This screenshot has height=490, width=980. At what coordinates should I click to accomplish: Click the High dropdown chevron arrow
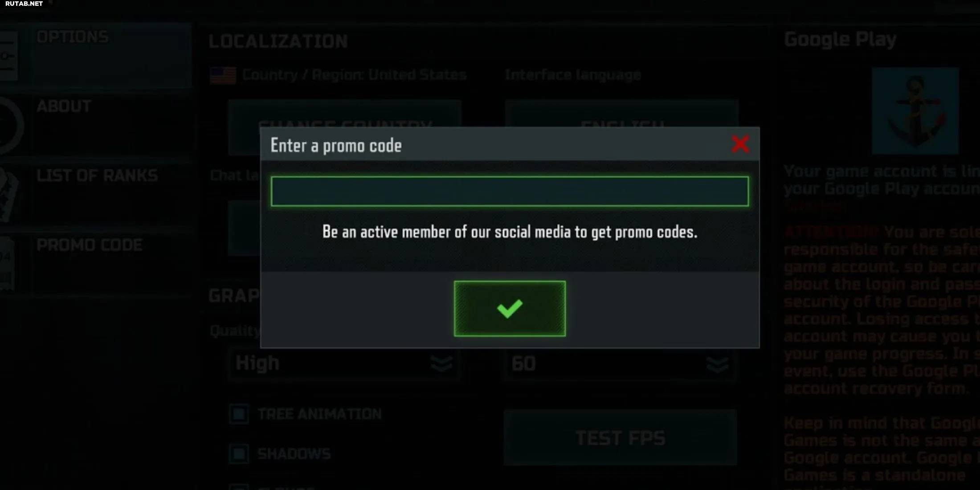(x=441, y=364)
